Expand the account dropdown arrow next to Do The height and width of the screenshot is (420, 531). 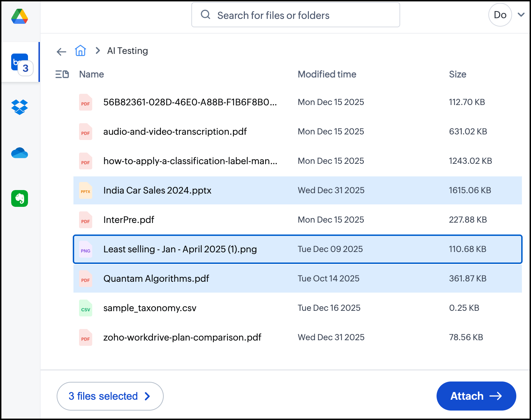[x=521, y=15]
